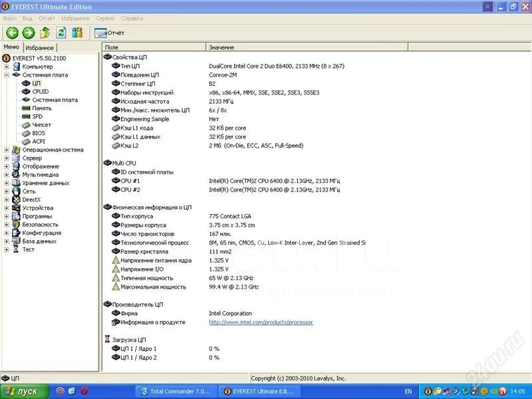The width and height of the screenshot is (532, 399).
Task: Click the Тест hourglass icon
Action: (16, 249)
